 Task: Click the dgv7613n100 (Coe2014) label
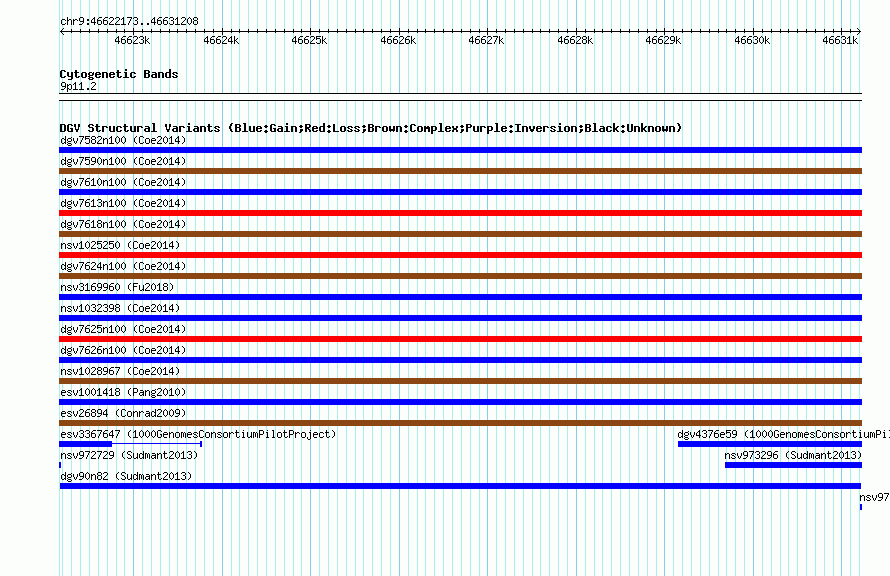tap(123, 203)
